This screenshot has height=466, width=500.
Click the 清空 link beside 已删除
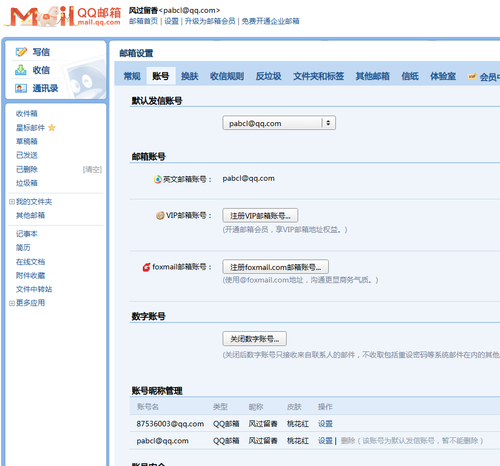click(x=92, y=170)
